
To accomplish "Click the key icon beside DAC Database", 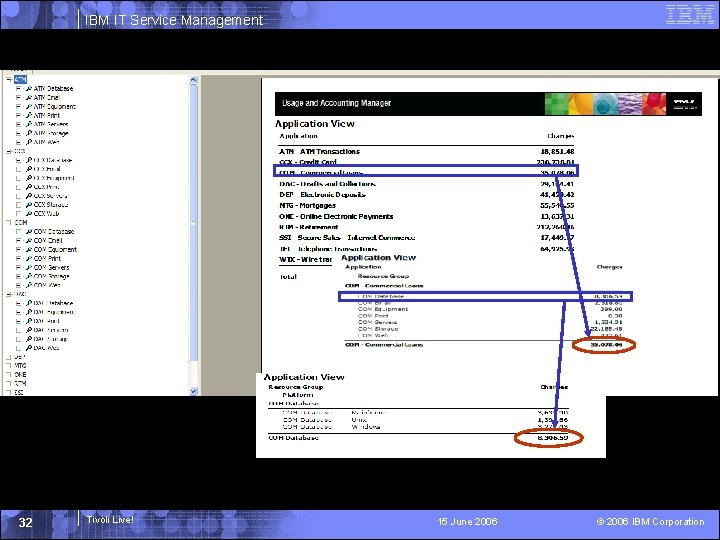I will (29, 304).
